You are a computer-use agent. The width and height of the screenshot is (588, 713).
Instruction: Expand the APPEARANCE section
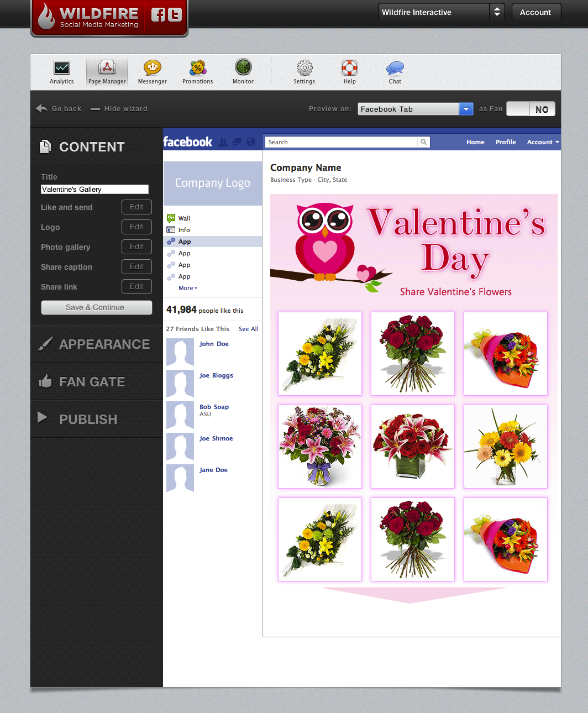97,344
